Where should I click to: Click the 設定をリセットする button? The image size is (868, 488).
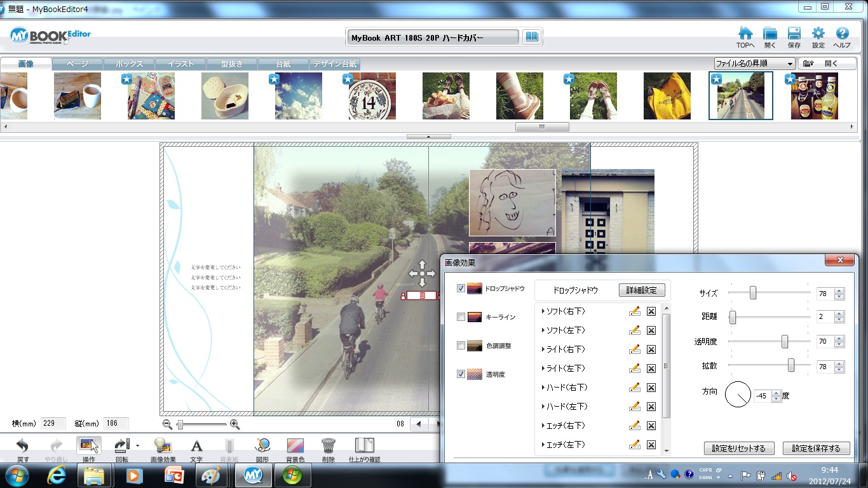[739, 449]
